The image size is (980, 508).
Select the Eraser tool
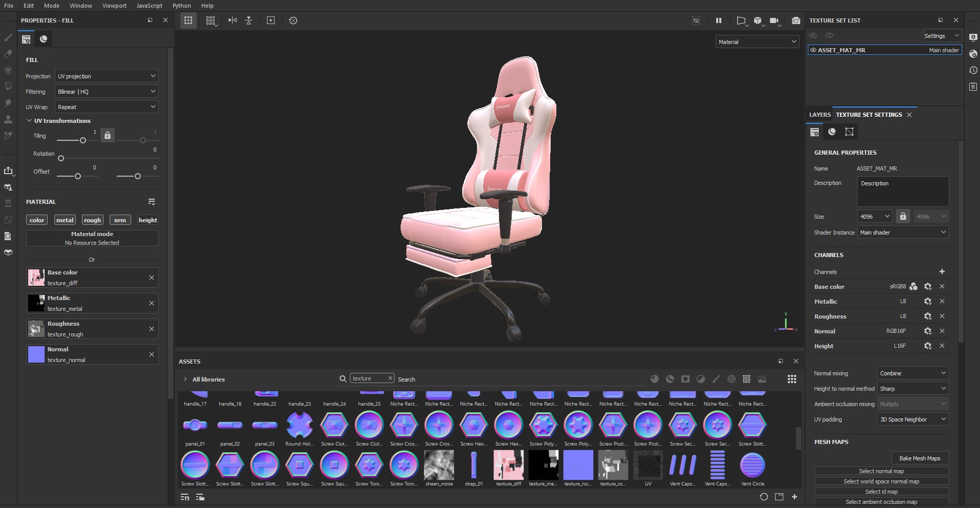tap(8, 54)
